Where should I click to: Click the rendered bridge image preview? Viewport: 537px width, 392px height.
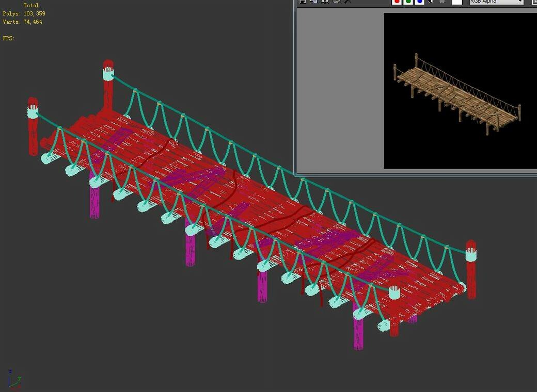click(x=460, y=91)
